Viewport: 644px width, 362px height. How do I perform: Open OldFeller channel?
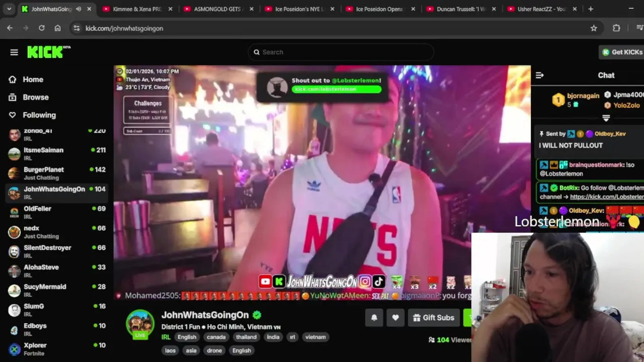coord(57,212)
